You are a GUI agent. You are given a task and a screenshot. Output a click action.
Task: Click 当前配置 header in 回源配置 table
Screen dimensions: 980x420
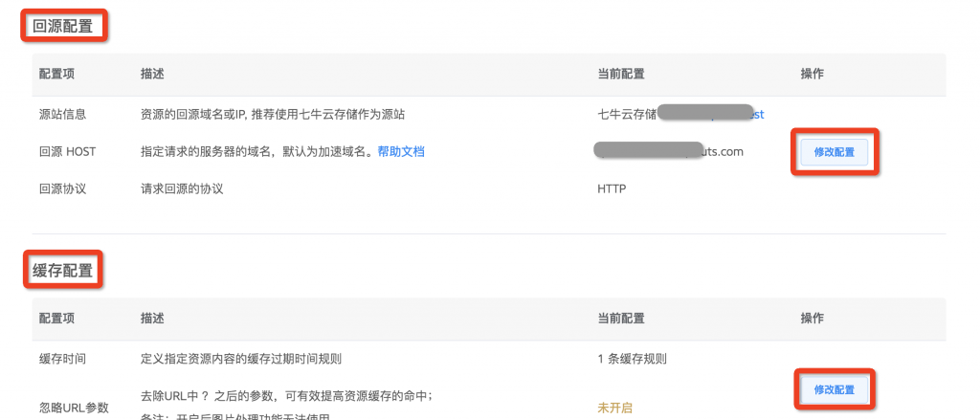(621, 74)
